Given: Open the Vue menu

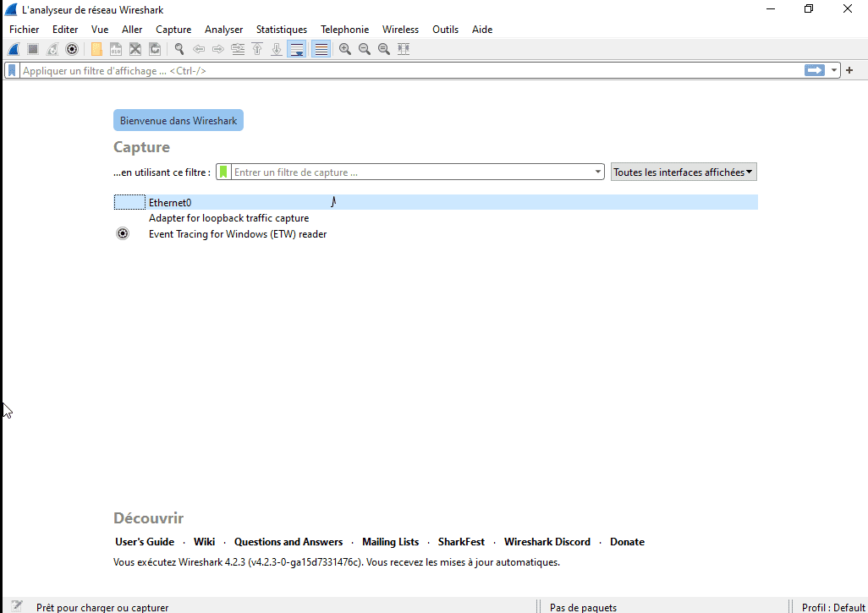Looking at the screenshot, I should tap(100, 30).
